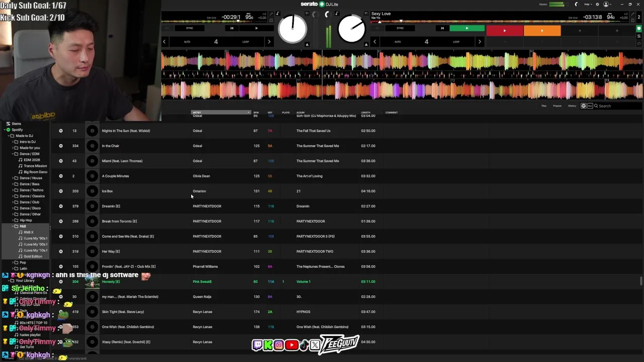Screen dimensions: 644x362
Task: Open the EDM 2026 playlist
Action: click(32, 160)
